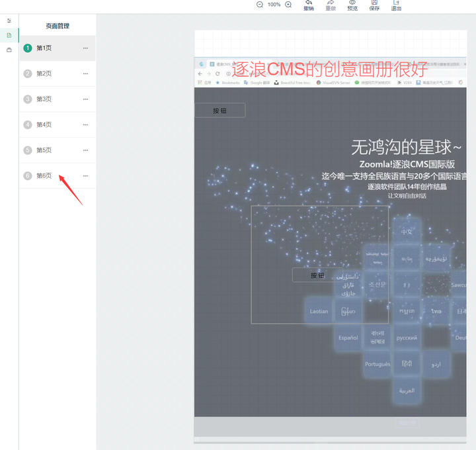Viewport: 476px width, 450px height.
Task: Open the more options menu for 第4页
Action: tap(85, 124)
